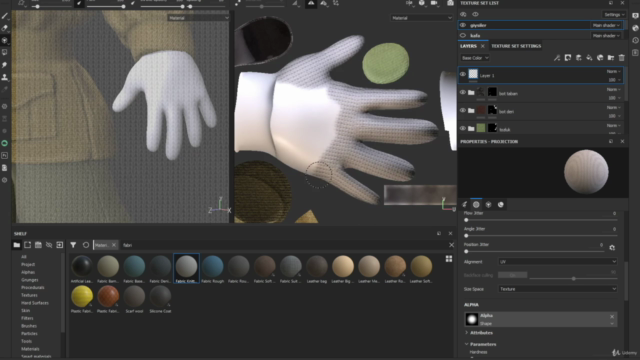640x360 pixels.
Task: Add a smart material layer icon
Action: (x=600, y=58)
